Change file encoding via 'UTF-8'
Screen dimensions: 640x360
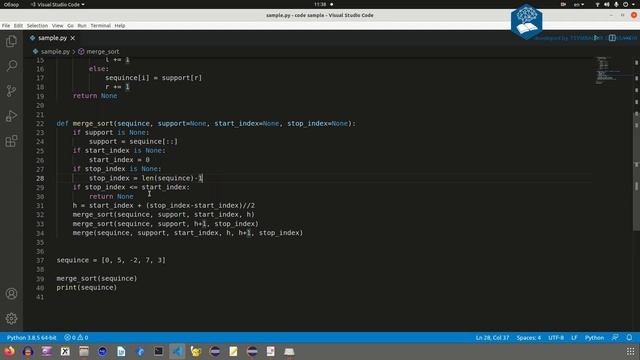point(556,338)
